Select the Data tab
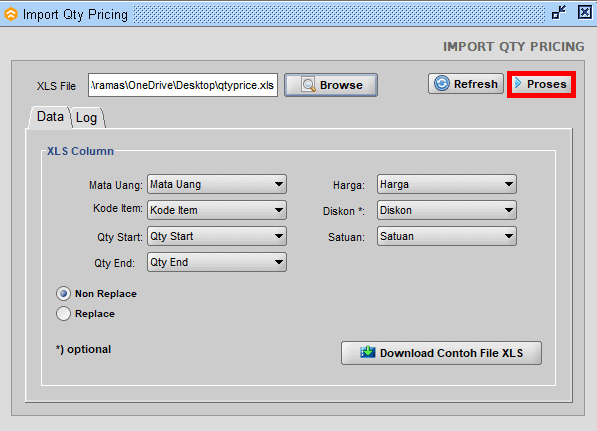 (x=50, y=117)
